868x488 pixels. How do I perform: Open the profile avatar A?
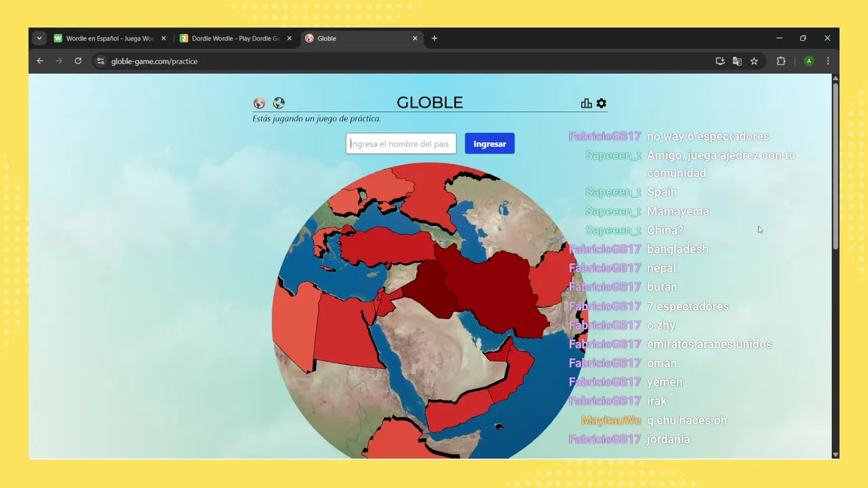(x=809, y=61)
